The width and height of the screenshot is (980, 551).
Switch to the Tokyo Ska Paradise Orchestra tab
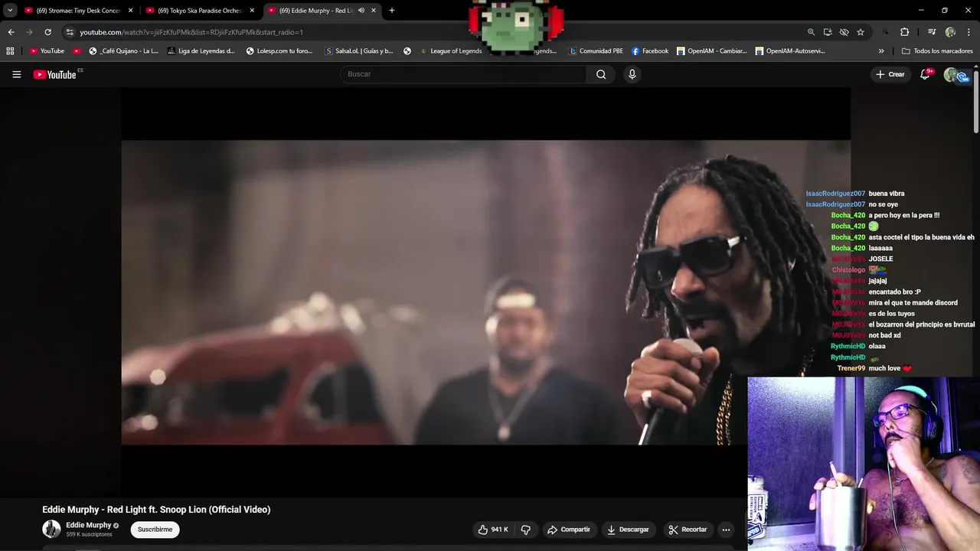pos(201,11)
